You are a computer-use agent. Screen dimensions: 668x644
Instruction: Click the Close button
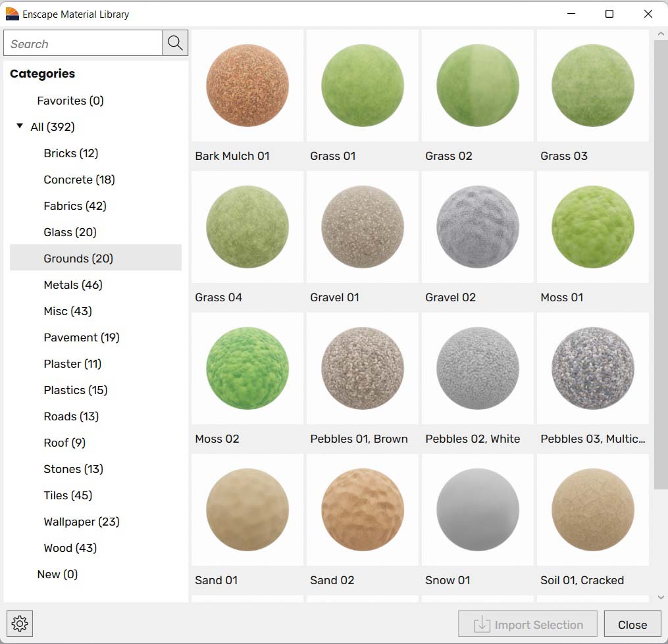coord(632,624)
